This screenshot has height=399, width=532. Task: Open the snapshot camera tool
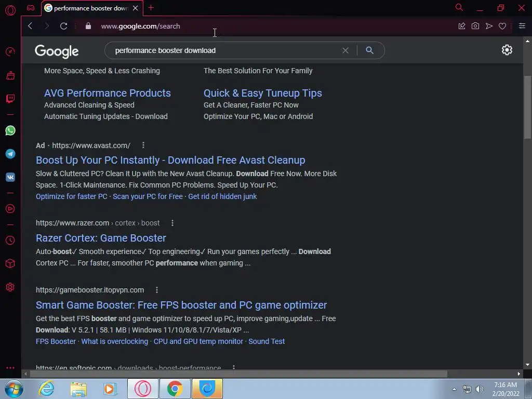475,26
